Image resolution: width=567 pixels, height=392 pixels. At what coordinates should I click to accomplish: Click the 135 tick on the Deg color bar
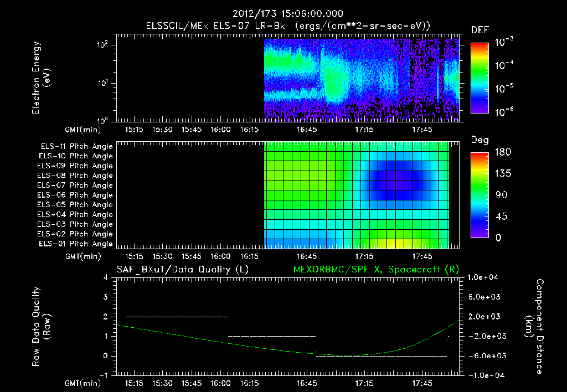(503, 174)
